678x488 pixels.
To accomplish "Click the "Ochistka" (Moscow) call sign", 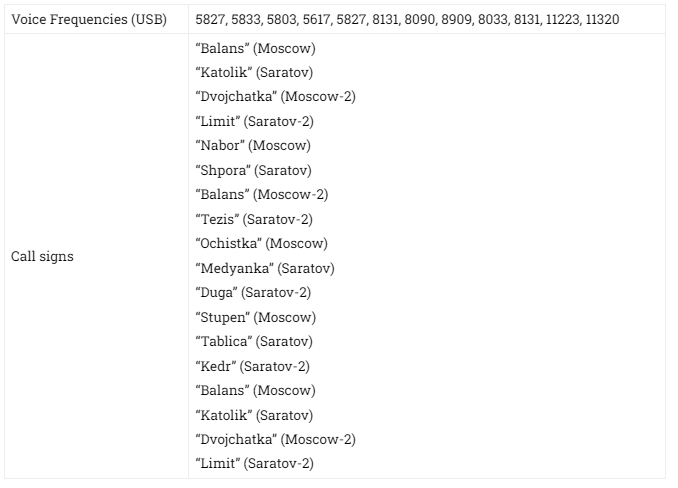I will pyautogui.click(x=262, y=243).
